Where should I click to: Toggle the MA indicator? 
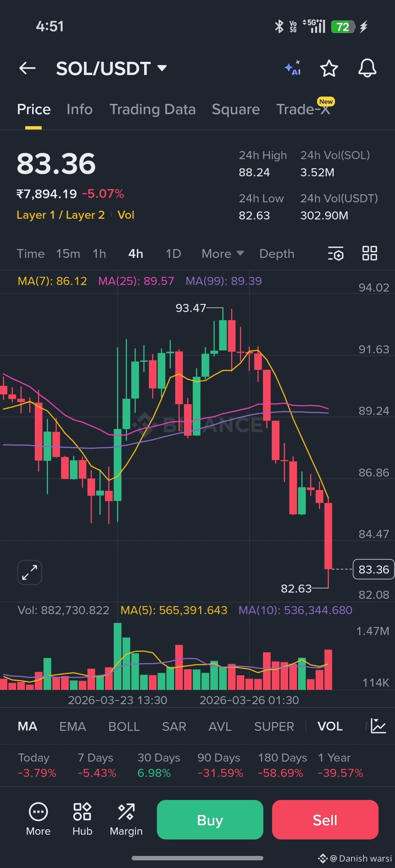(27, 726)
